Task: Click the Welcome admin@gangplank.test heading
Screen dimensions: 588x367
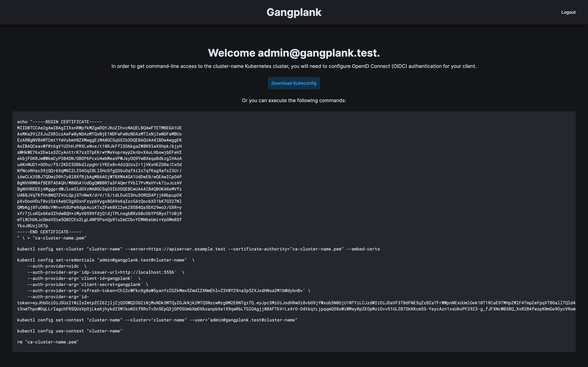Action: (x=294, y=53)
